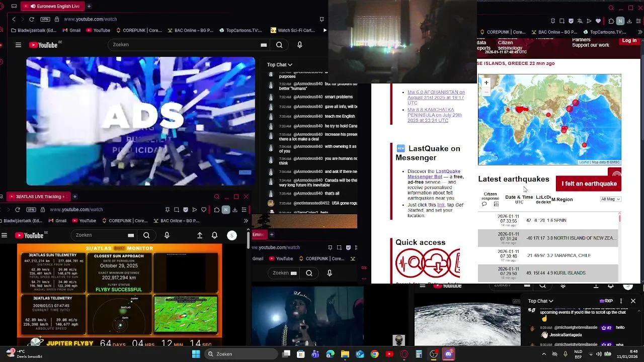Screen dimensions: 644x362
Task: Zoom out on the earthquake world map
Action: (486, 92)
